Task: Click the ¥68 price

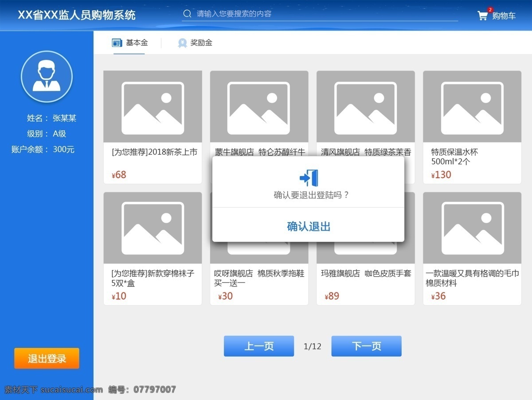Action: [x=119, y=175]
